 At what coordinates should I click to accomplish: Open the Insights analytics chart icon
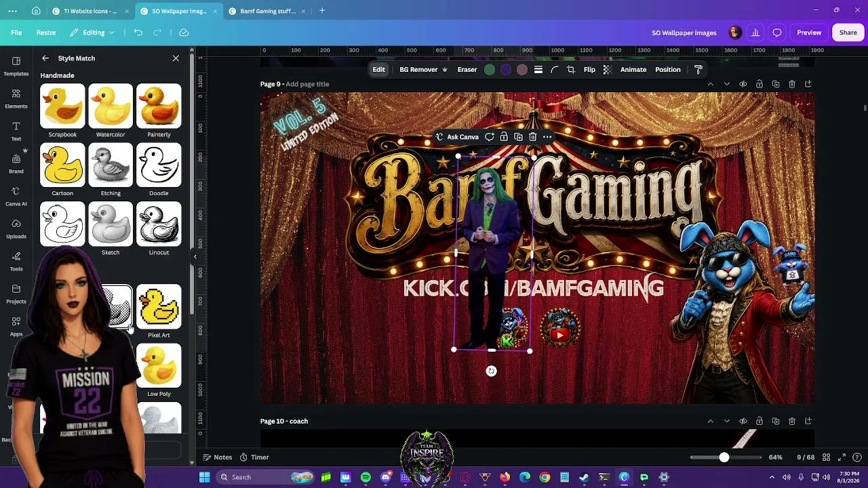point(755,33)
